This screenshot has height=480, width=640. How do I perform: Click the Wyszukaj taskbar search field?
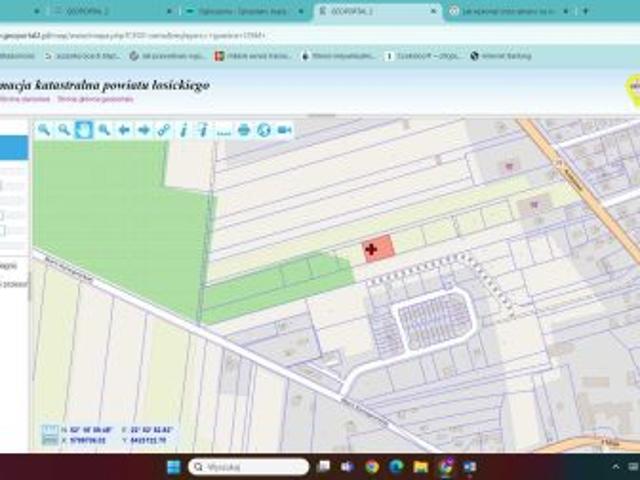coord(248,467)
